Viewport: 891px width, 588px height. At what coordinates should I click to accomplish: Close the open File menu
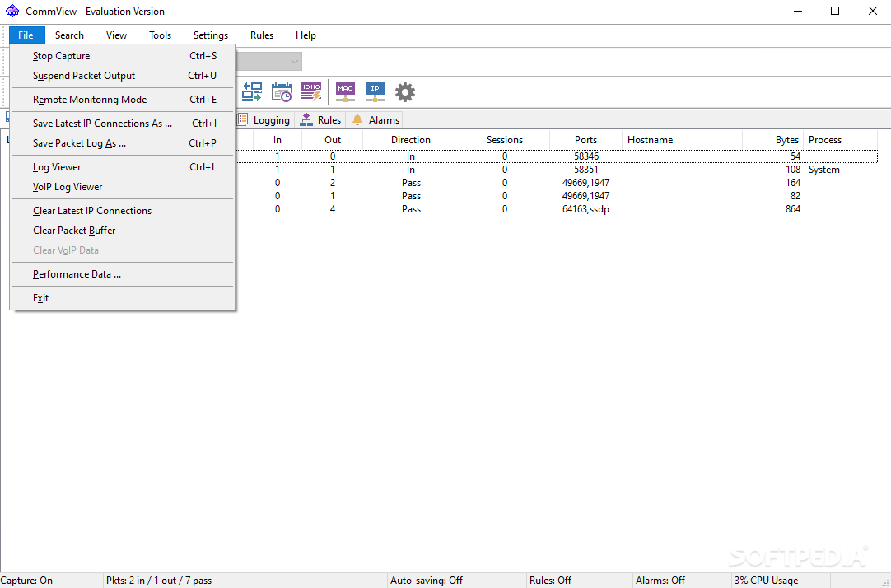click(26, 35)
